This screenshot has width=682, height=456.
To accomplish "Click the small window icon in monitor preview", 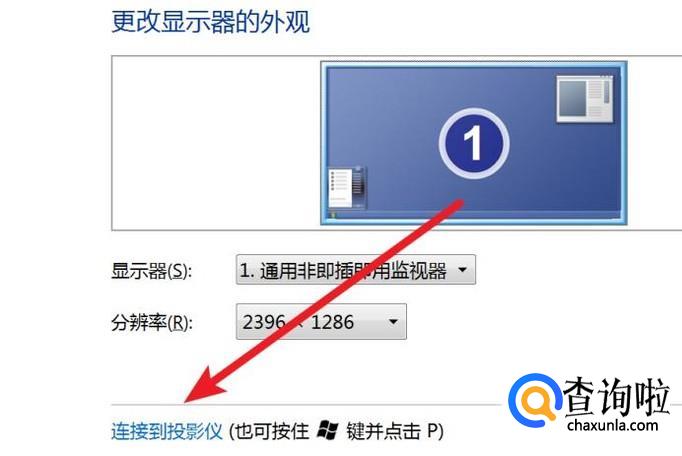I will (585, 99).
